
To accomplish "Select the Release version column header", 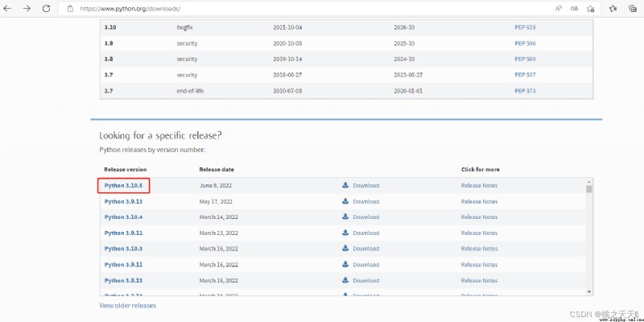I will pos(126,170).
